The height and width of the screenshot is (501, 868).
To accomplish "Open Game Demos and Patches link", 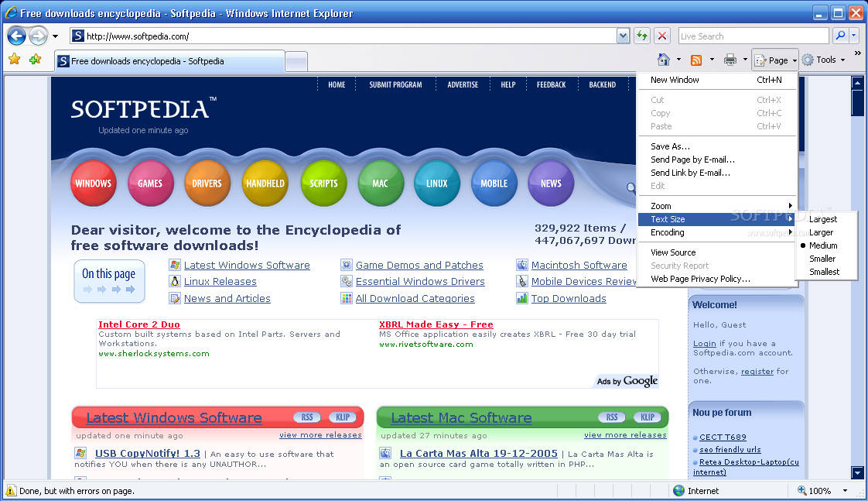I will (419, 266).
